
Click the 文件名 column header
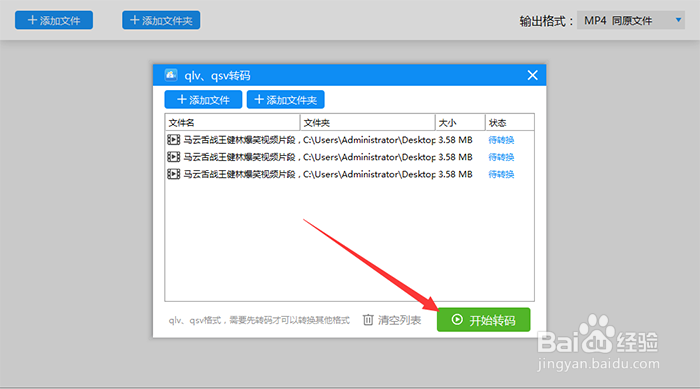point(232,122)
